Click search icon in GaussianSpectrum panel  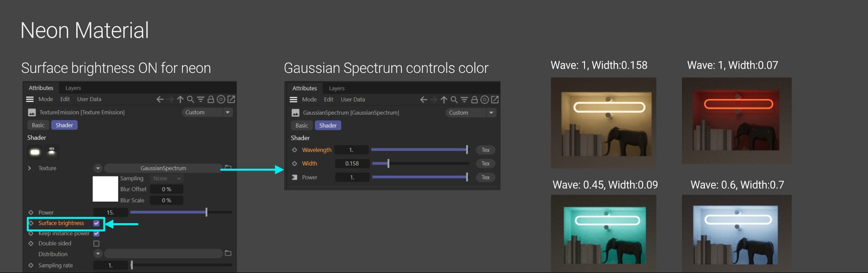[x=454, y=100]
